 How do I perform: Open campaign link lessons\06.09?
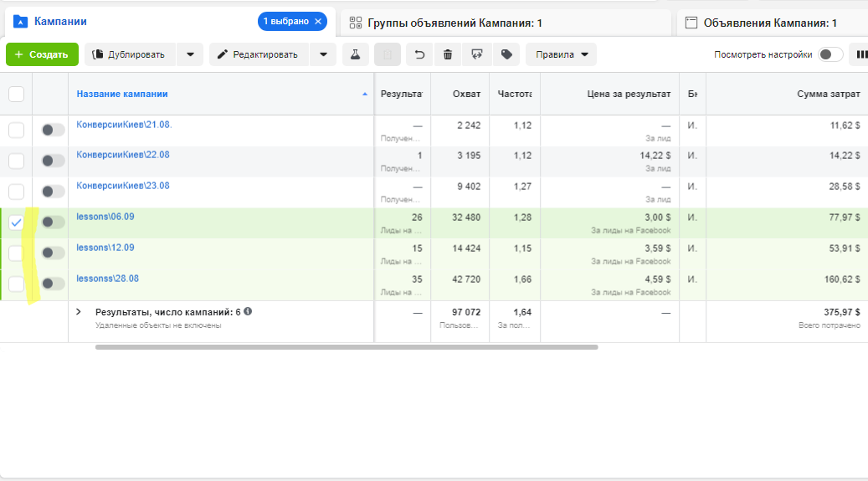pos(105,217)
